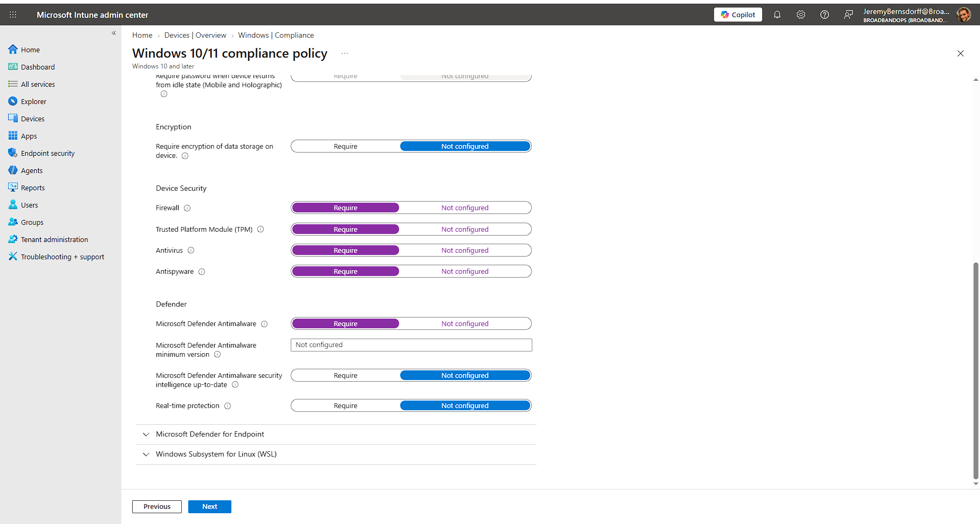Click the user profile avatar
Image resolution: width=980 pixels, height=524 pixels.
click(x=964, y=15)
